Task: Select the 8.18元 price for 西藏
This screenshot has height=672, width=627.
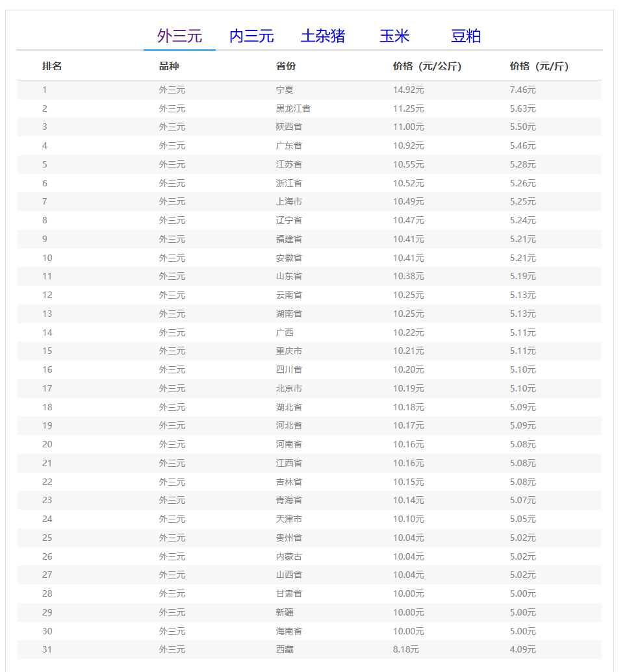Action: (x=405, y=649)
